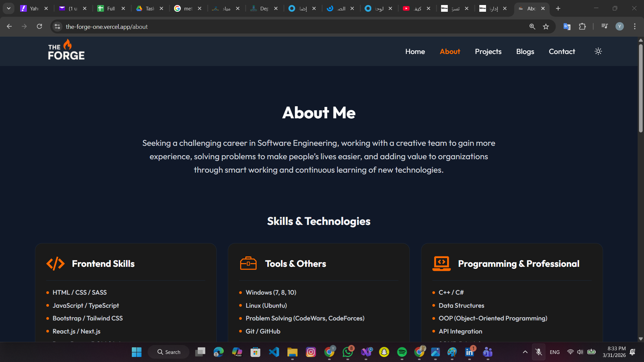Toggle the muted microphone in system tray
This screenshot has width=644, height=362.
538,352
